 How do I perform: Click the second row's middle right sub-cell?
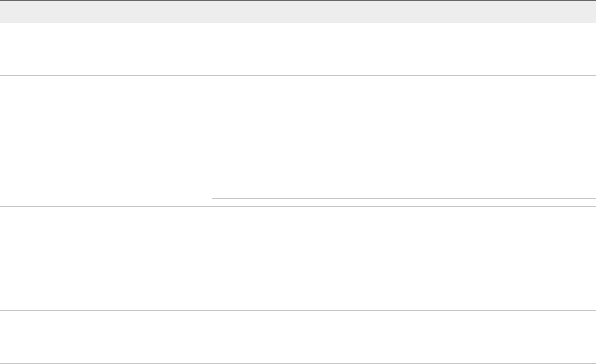coord(403,174)
